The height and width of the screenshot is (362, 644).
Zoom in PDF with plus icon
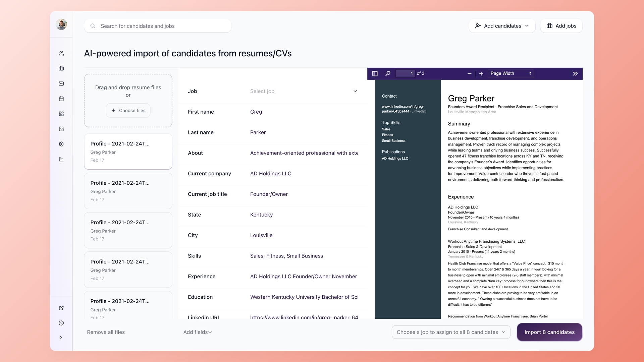(481, 73)
